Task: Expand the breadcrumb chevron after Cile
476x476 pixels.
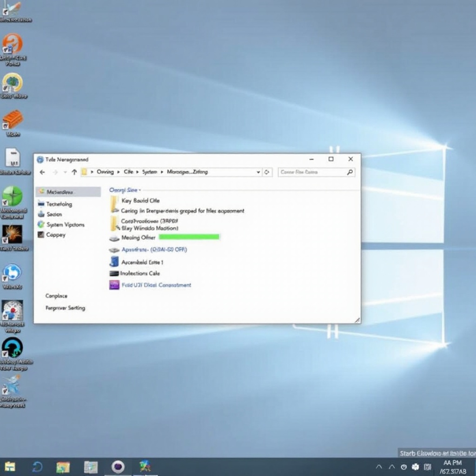Action: click(x=137, y=172)
